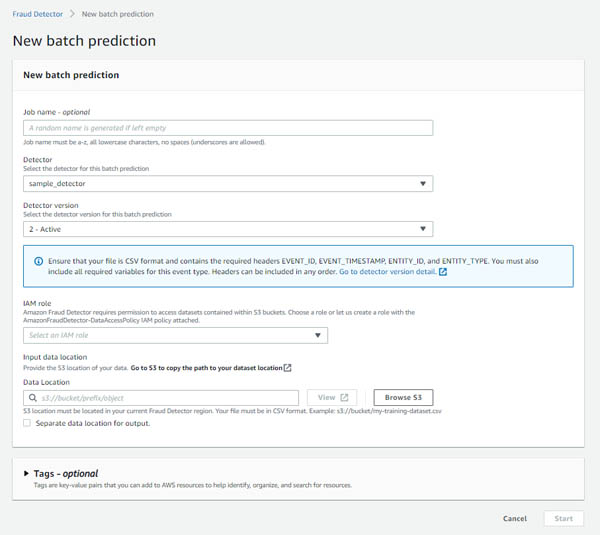The image size is (600, 535).
Task: Click the 'New batch prediction' page title
Action: (84, 41)
